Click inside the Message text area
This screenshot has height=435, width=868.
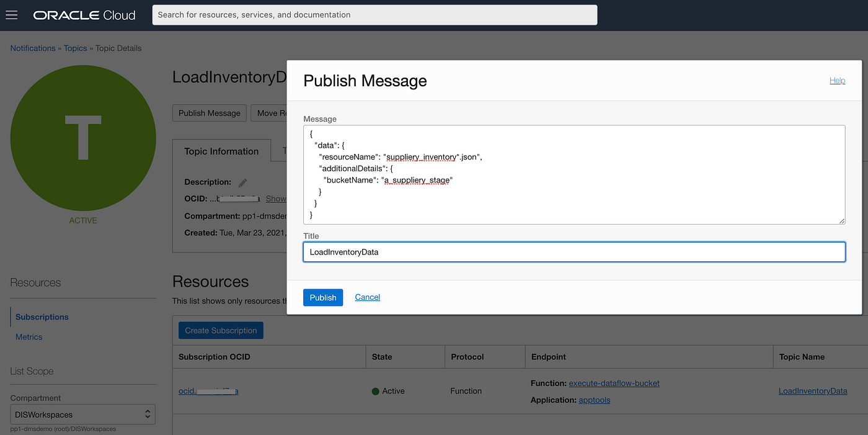[574, 174]
